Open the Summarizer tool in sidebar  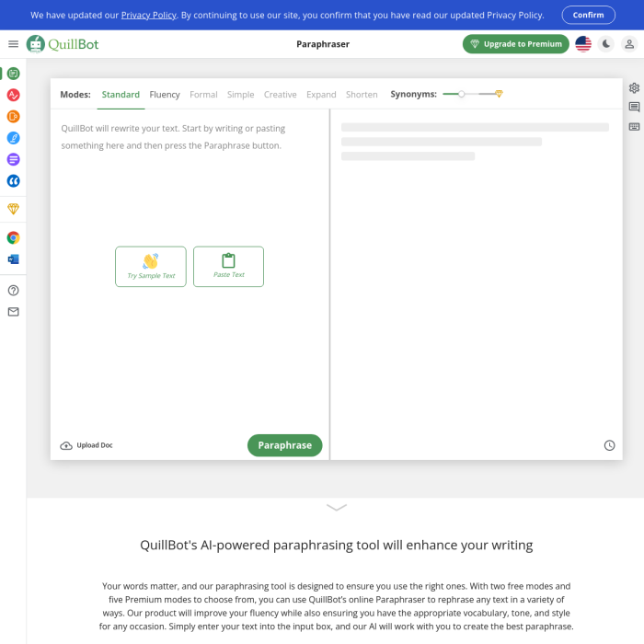click(x=13, y=159)
